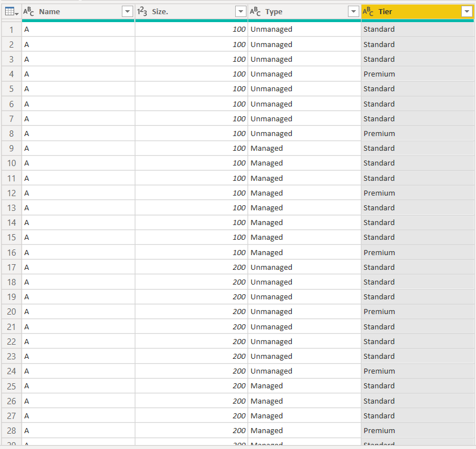Click name cell A in row 18
Image resolution: width=476 pixels, height=449 pixels.
point(78,282)
